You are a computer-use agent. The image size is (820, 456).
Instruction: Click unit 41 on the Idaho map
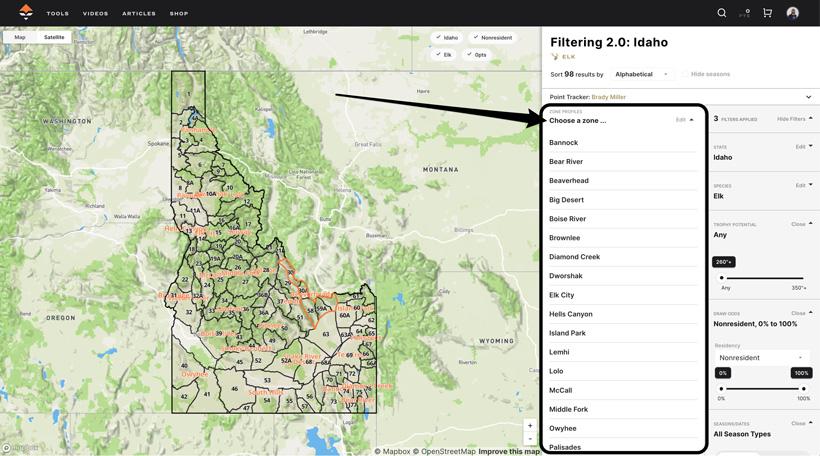point(207,394)
